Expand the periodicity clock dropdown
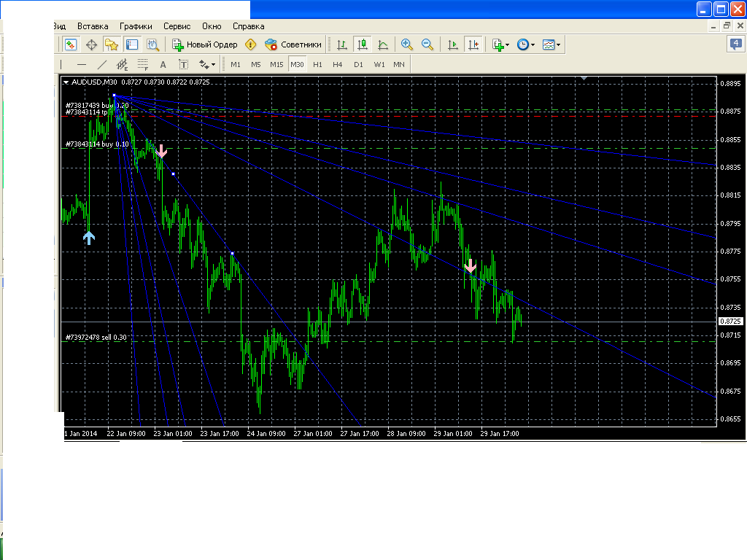 tap(526, 44)
